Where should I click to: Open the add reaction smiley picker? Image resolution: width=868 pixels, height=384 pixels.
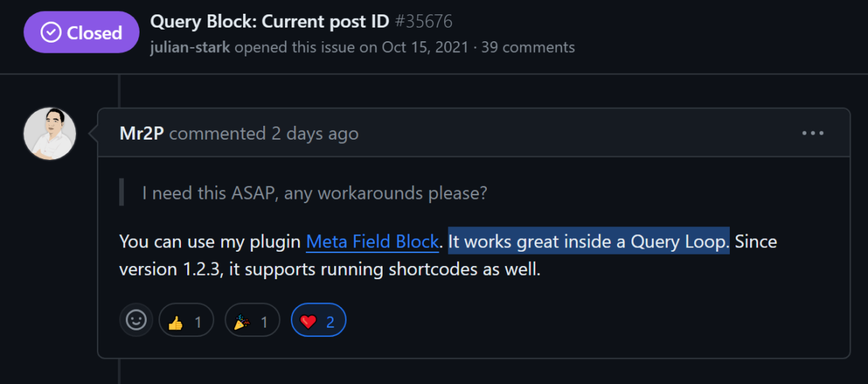[136, 320]
